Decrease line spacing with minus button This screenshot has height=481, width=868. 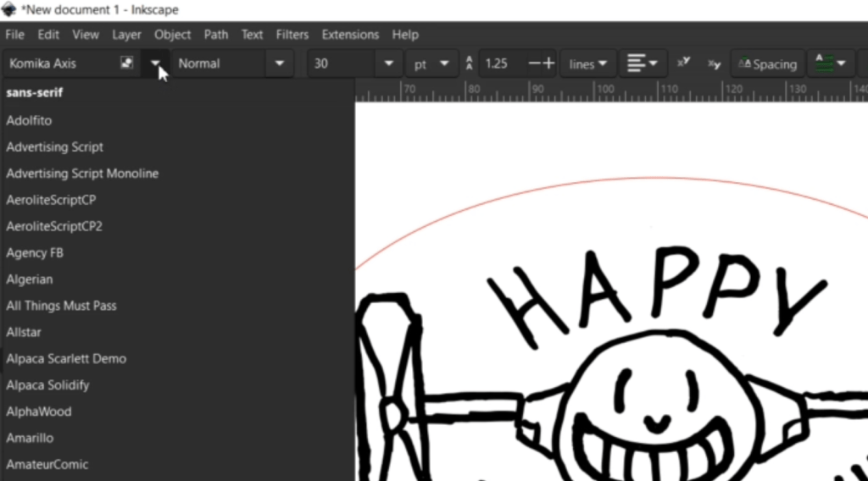click(x=534, y=64)
